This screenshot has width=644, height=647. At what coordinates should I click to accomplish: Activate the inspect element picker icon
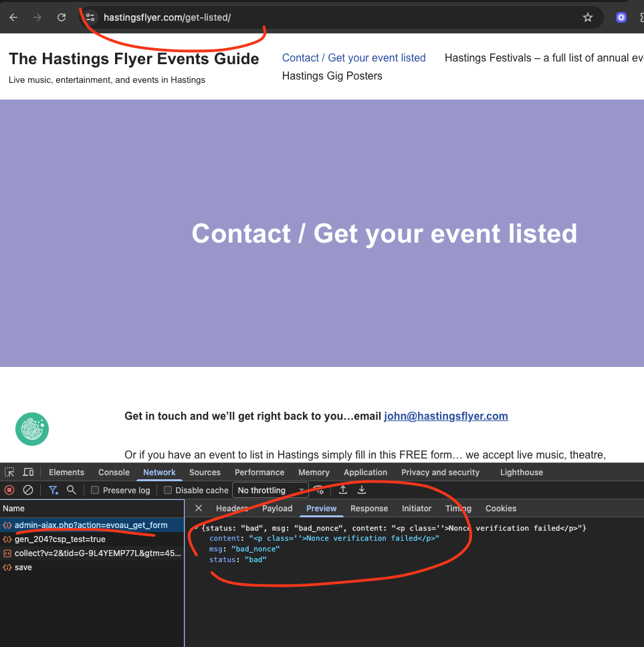point(9,473)
